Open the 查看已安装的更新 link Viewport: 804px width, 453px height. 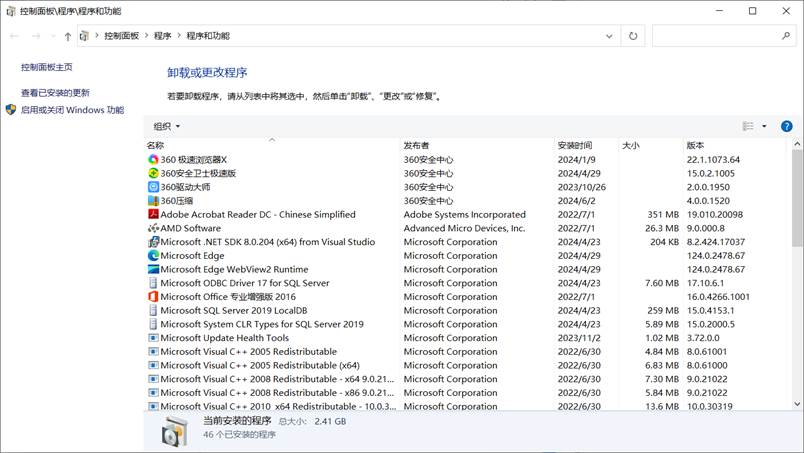[55, 93]
